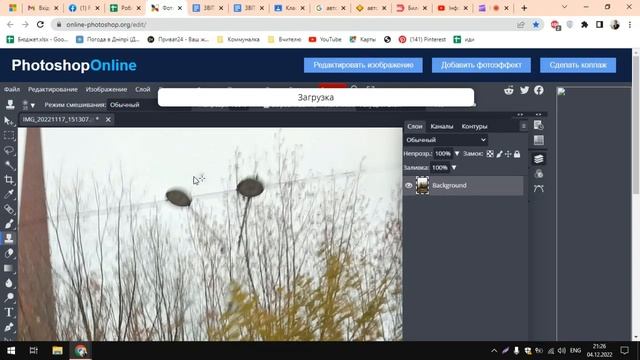
Task: Select the Pen tool
Action: 9,327
